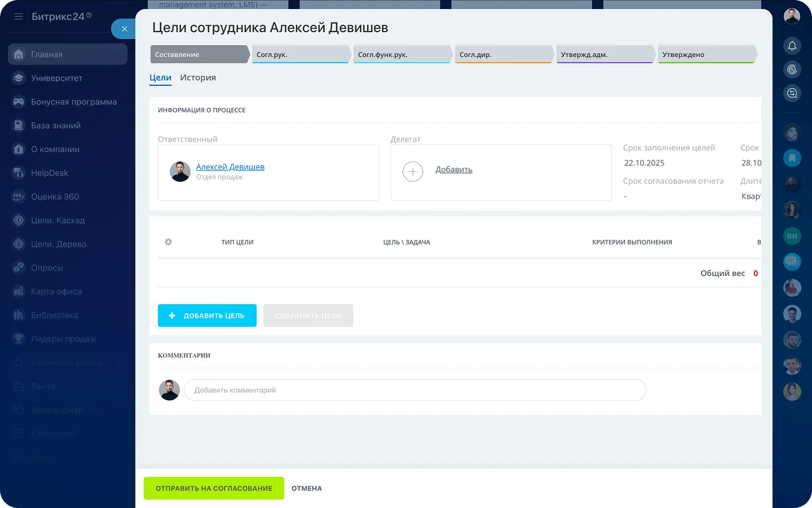This screenshot has height=508, width=812.
Task: Open Алексей Девишев profile link
Action: (230, 167)
